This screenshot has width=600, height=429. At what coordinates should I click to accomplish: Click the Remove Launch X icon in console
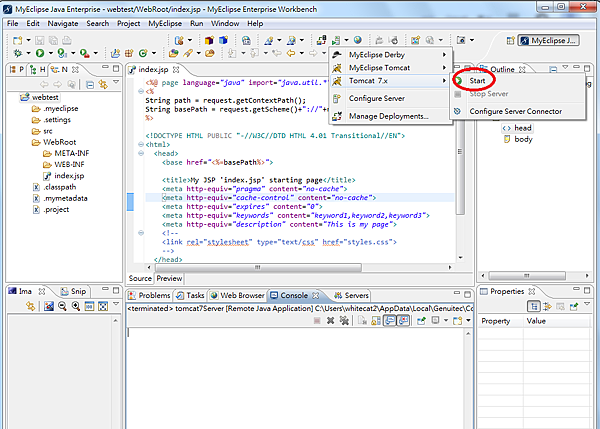331,321
